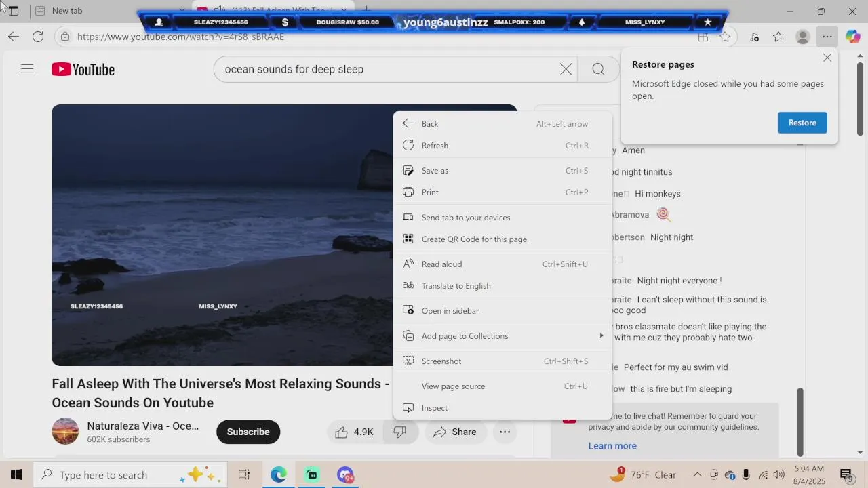Click the Share button under video
868x488 pixels.
click(455, 432)
